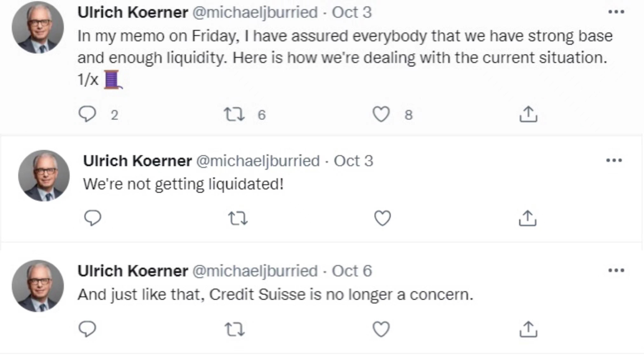Like the Credit Suisse concern tweet

(x=381, y=329)
